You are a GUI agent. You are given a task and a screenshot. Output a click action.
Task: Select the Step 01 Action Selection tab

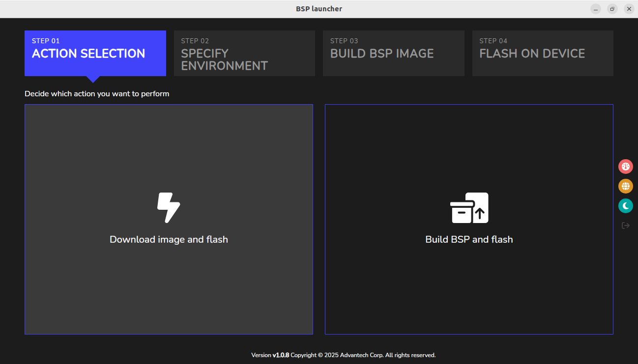pos(95,53)
